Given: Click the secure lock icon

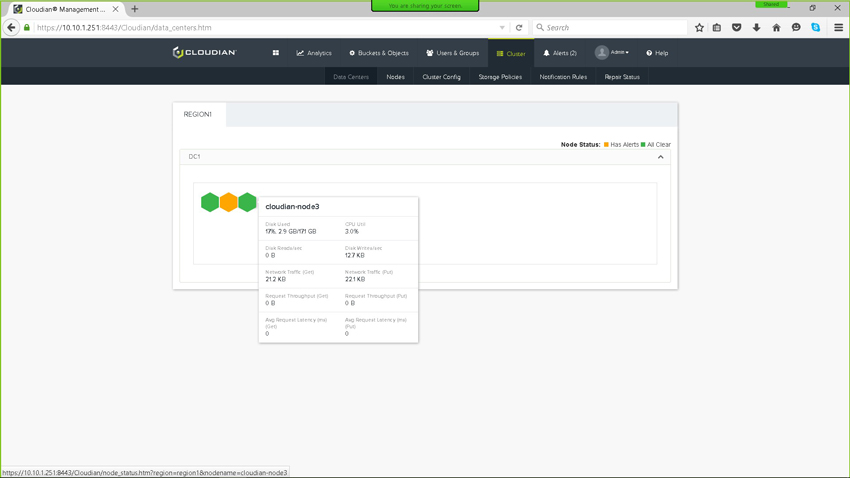Looking at the screenshot, I should (27, 27).
